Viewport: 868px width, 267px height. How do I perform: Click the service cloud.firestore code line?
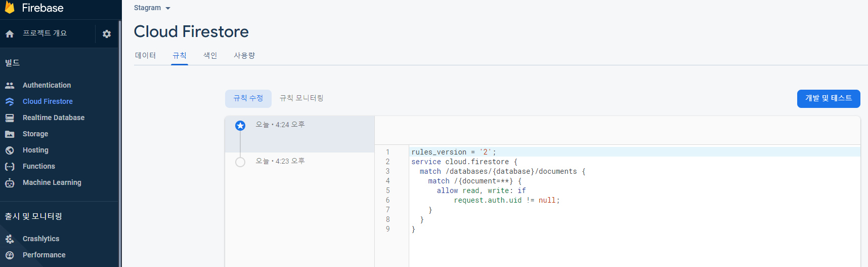(464, 162)
